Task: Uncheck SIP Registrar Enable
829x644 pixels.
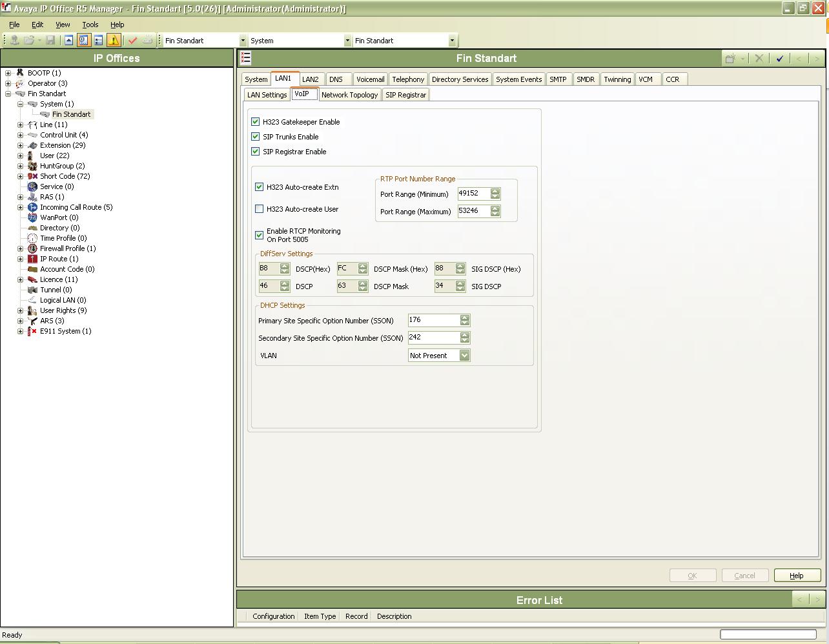Action: click(x=255, y=151)
